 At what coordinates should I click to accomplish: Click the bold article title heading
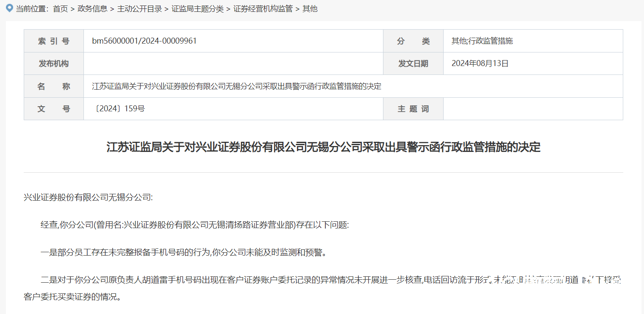(x=323, y=147)
